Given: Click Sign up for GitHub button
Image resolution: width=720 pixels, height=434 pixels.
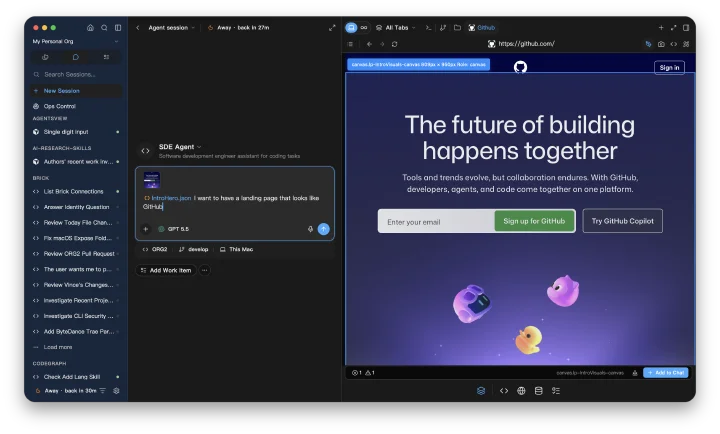Looking at the screenshot, I should pos(534,221).
